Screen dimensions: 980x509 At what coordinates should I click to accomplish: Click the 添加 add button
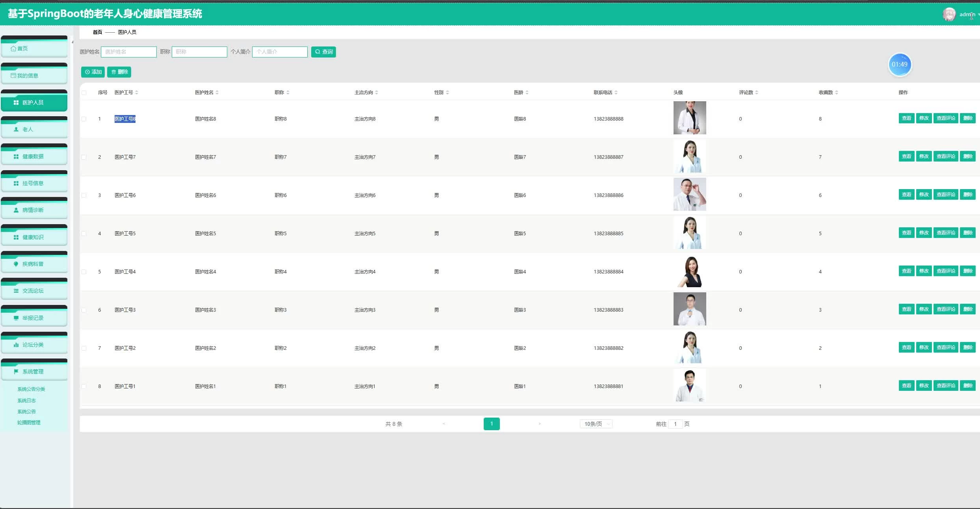[93, 72]
